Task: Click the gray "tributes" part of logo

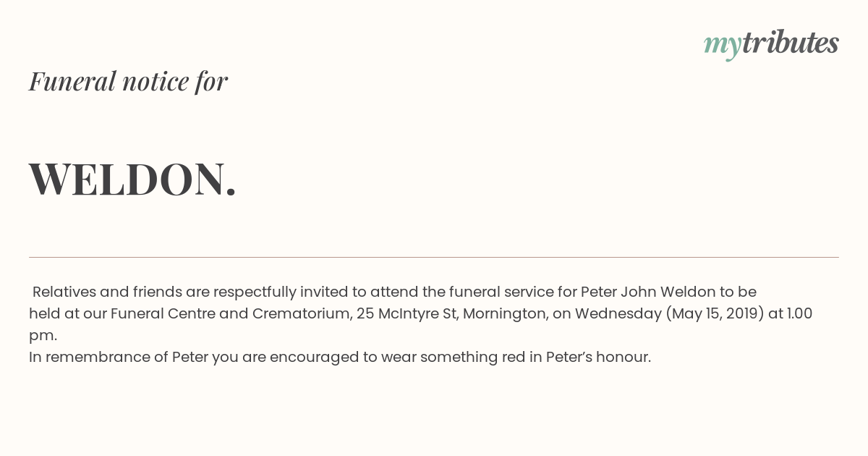Action: 791,42
